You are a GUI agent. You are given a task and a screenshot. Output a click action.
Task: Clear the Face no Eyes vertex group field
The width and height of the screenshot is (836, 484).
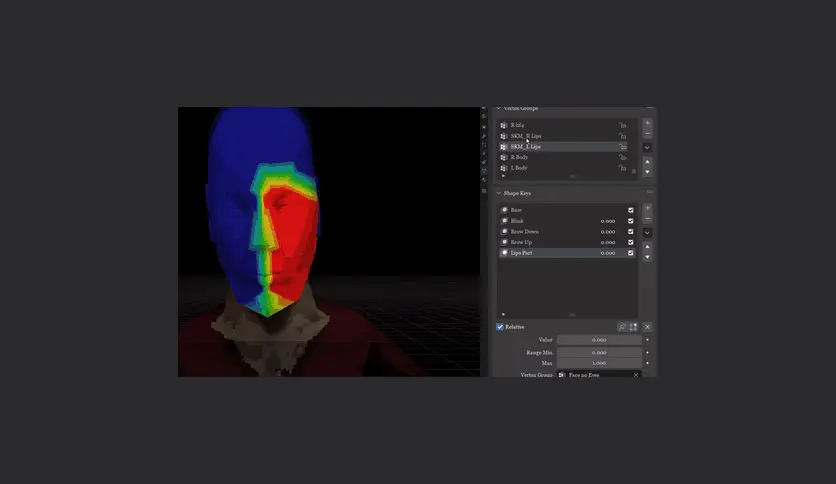click(x=636, y=375)
